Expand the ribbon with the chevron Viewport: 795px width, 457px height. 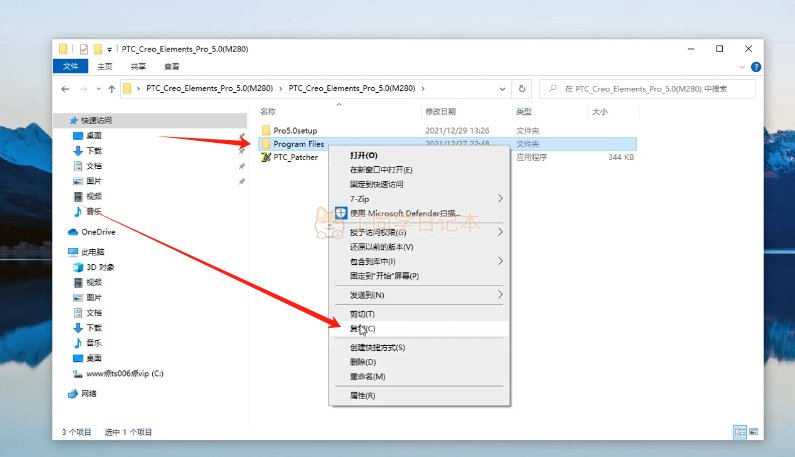(x=742, y=67)
